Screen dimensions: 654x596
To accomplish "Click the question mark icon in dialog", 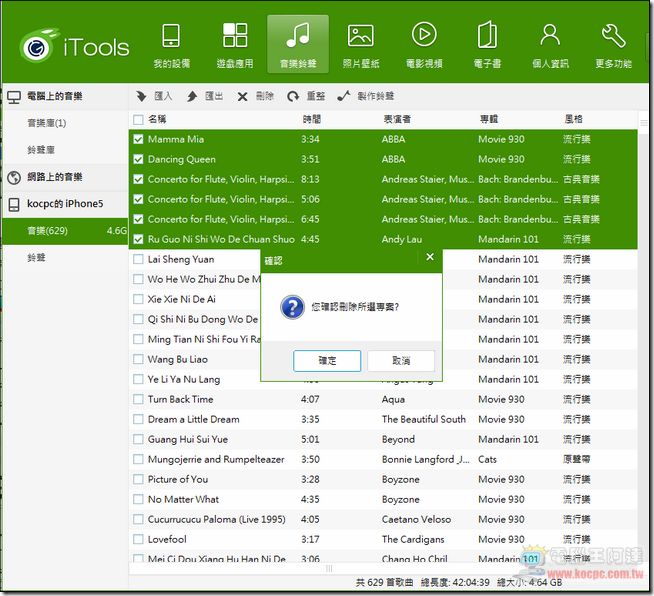I will pyautogui.click(x=292, y=307).
